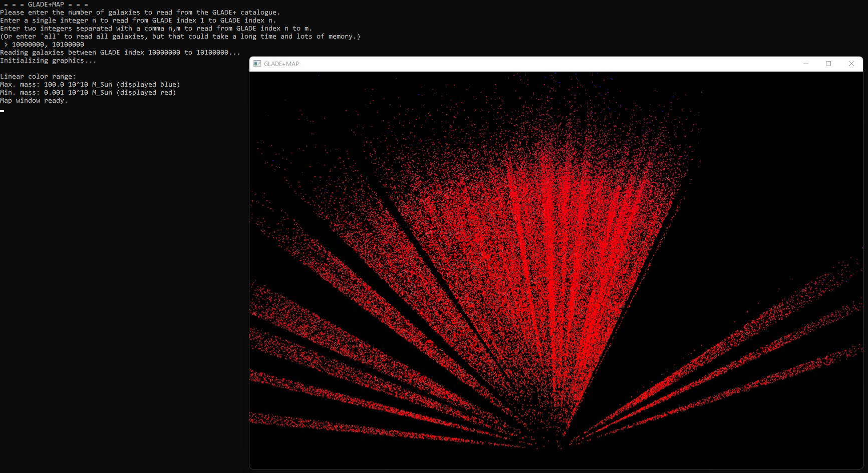Maximize the GLADE+MAP window
The height and width of the screenshot is (473, 868).
(x=828, y=64)
